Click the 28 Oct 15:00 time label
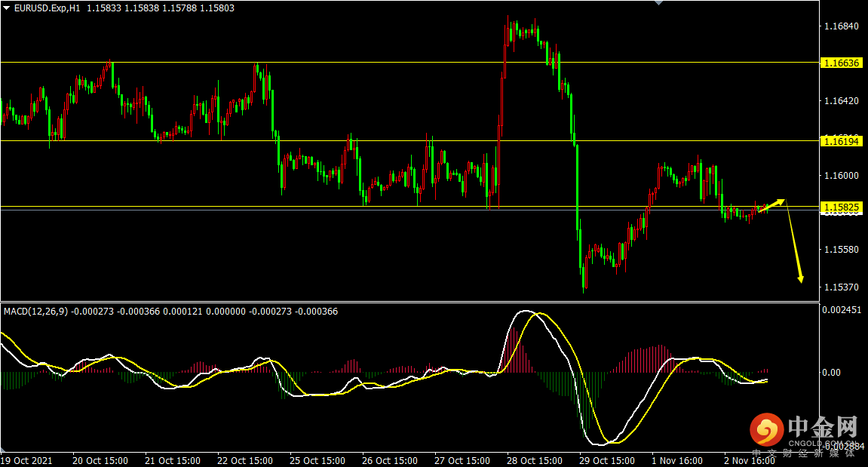868x467 pixels. pyautogui.click(x=535, y=461)
